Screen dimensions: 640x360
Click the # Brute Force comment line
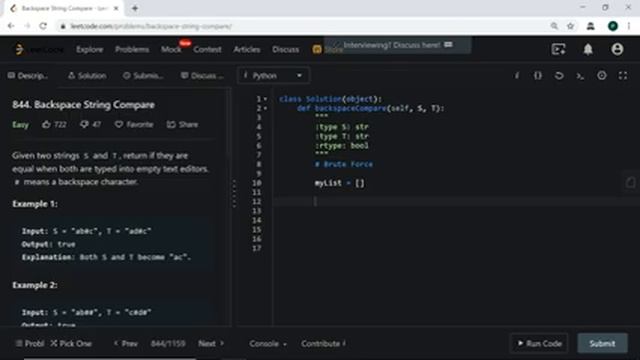click(343, 164)
